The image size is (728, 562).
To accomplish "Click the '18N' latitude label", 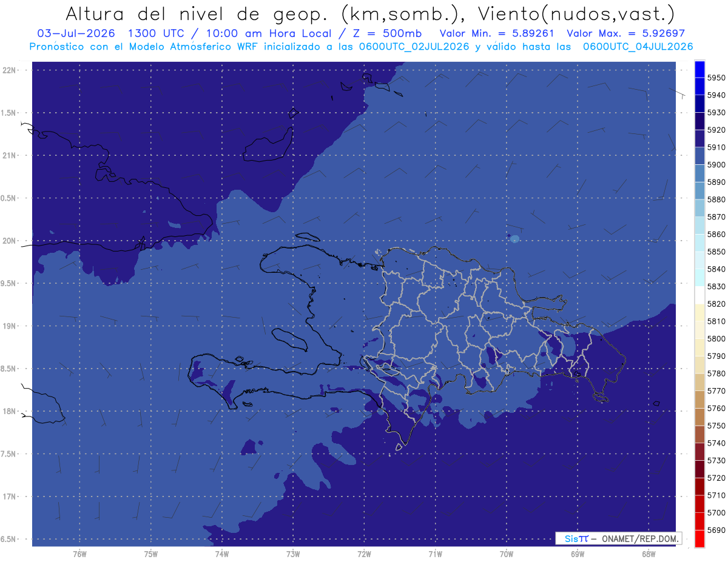I will [8, 411].
